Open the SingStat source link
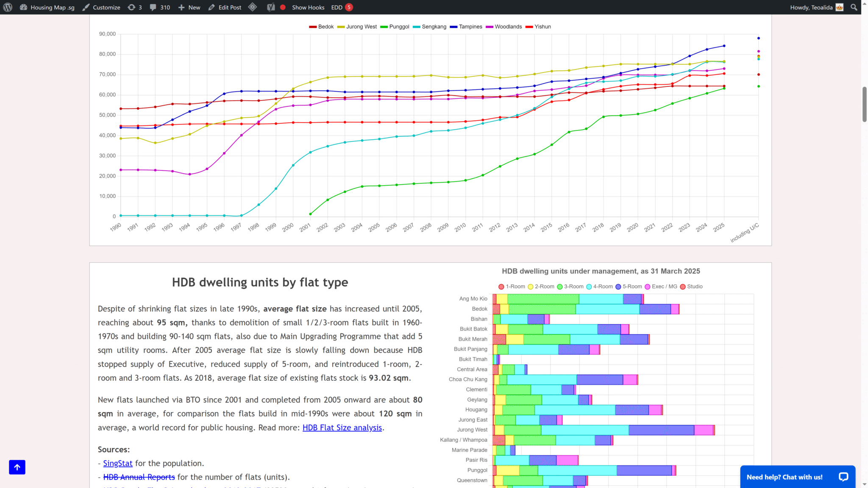Image resolution: width=868 pixels, height=488 pixels. pyautogui.click(x=118, y=463)
